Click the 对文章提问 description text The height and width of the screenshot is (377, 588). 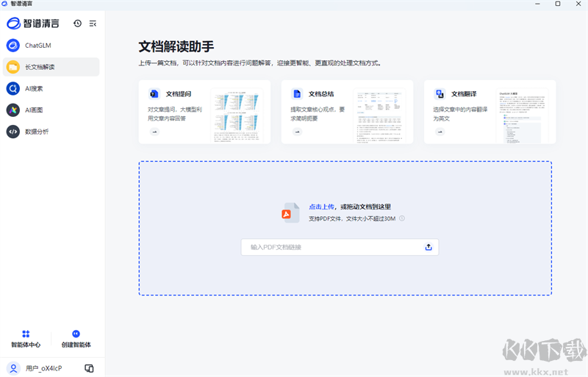pyautogui.click(x=175, y=114)
